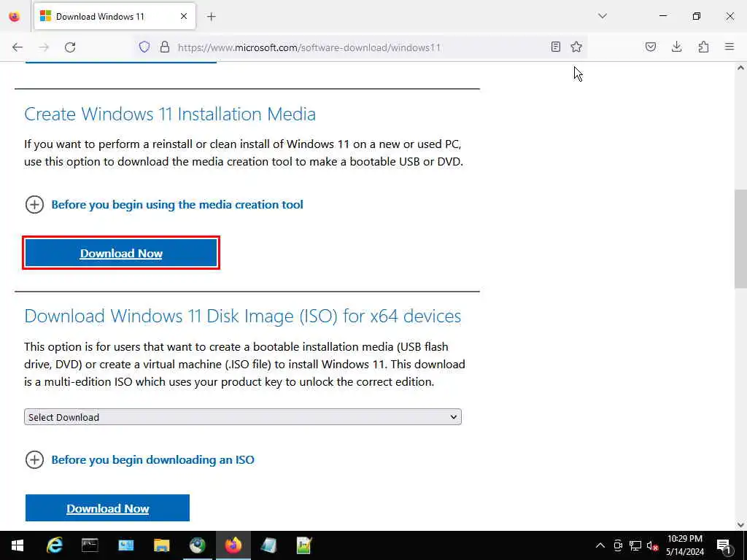Switch to Firefox in the taskbar
This screenshot has width=747, height=560.
click(233, 545)
